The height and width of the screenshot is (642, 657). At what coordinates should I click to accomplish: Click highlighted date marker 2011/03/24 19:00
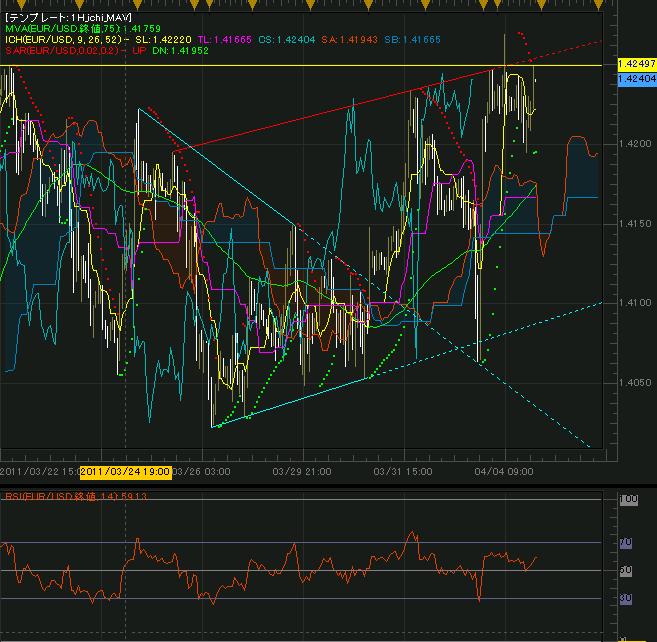point(125,470)
